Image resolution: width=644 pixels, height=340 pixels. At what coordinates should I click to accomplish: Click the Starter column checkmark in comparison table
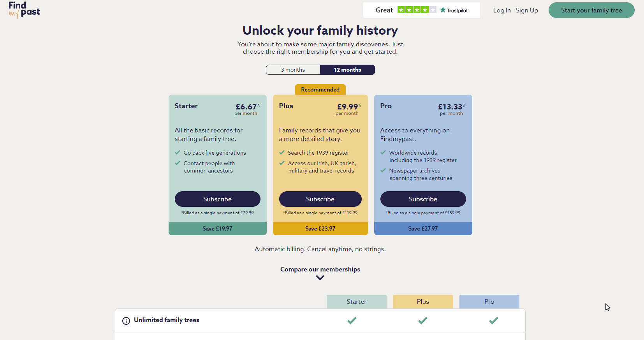pyautogui.click(x=352, y=321)
